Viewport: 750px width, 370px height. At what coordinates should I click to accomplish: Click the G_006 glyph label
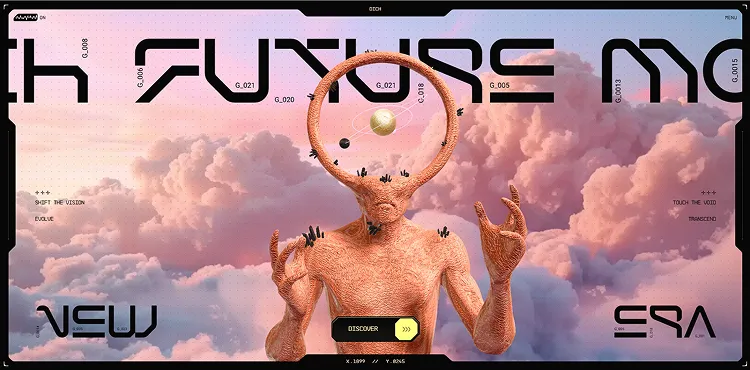(x=140, y=77)
